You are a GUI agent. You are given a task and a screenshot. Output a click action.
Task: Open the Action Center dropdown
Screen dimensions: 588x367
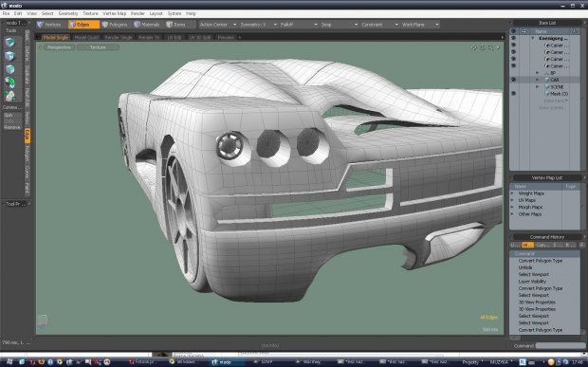(218, 25)
